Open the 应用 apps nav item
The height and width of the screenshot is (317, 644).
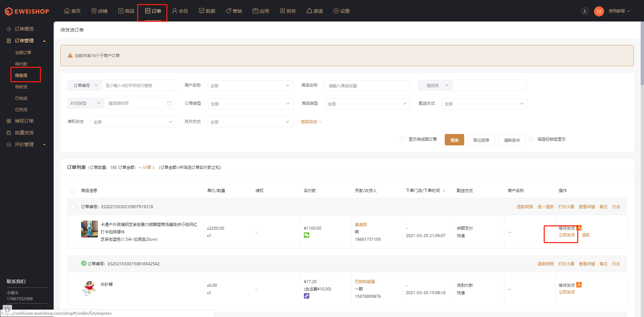point(261,11)
